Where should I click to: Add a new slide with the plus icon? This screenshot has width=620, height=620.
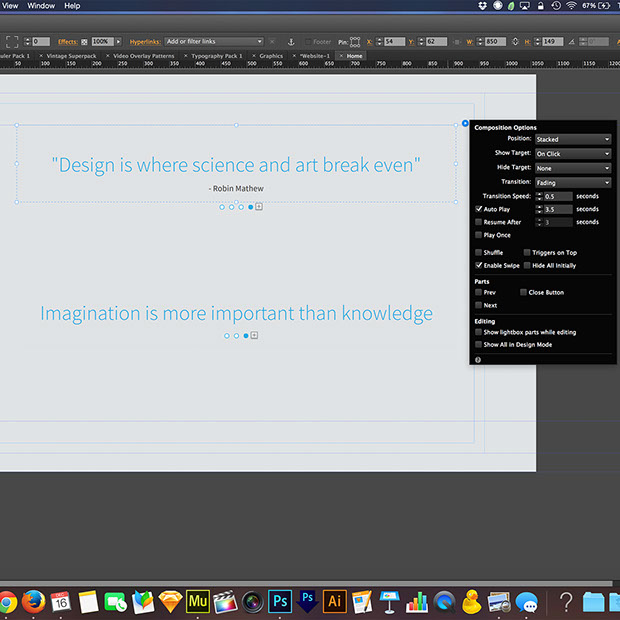(259, 206)
